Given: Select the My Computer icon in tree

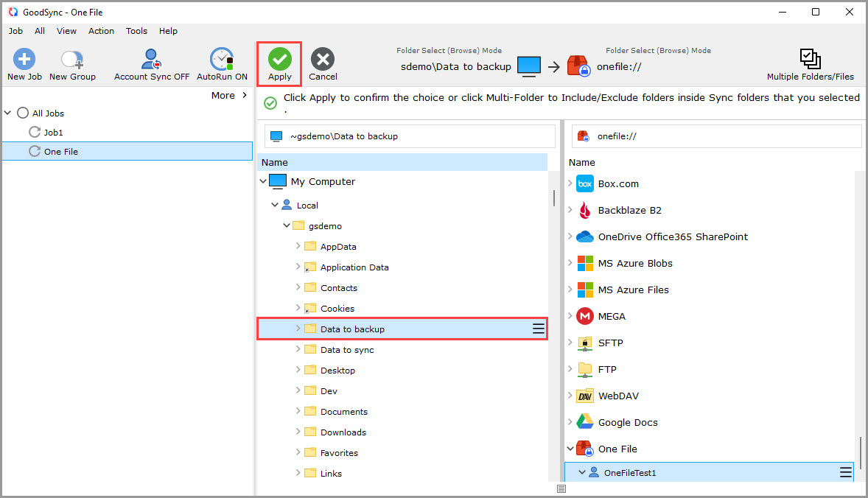Looking at the screenshot, I should coord(277,181).
